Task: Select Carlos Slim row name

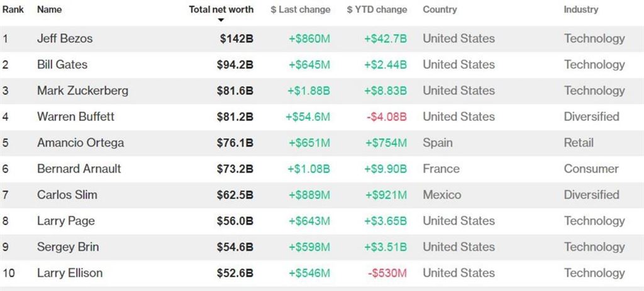Action: tap(67, 195)
